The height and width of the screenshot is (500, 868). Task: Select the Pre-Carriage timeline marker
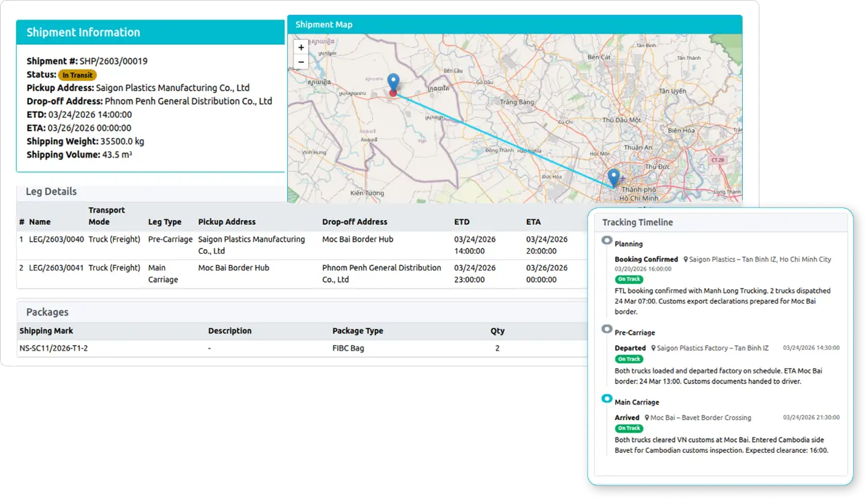607,329
